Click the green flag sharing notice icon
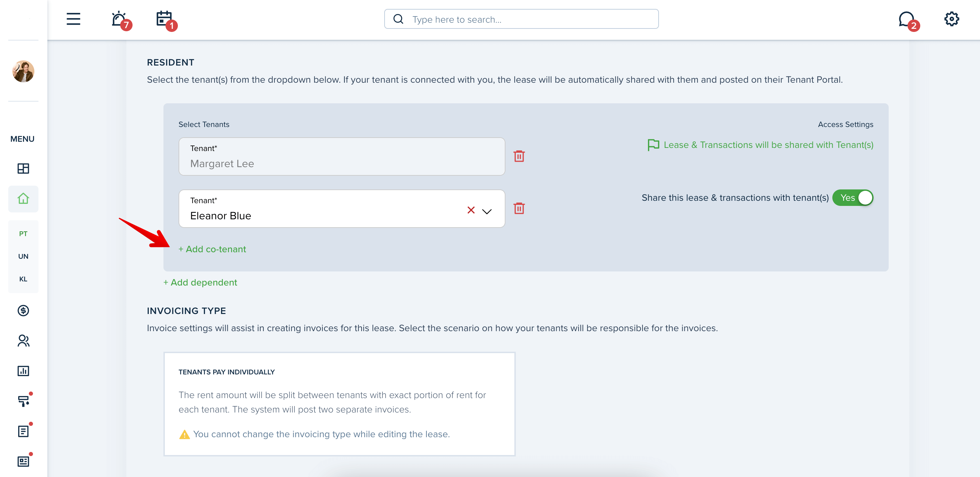980x477 pixels. coord(653,145)
